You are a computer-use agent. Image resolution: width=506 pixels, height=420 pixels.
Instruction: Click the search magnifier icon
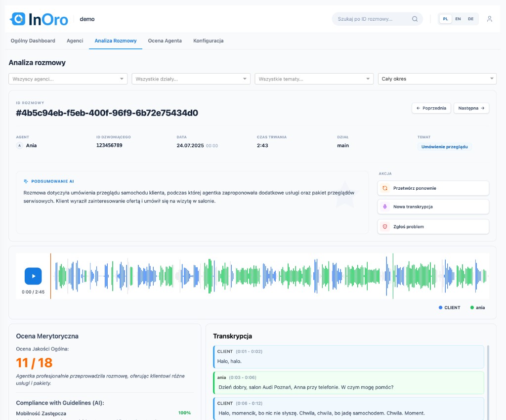coord(415,19)
